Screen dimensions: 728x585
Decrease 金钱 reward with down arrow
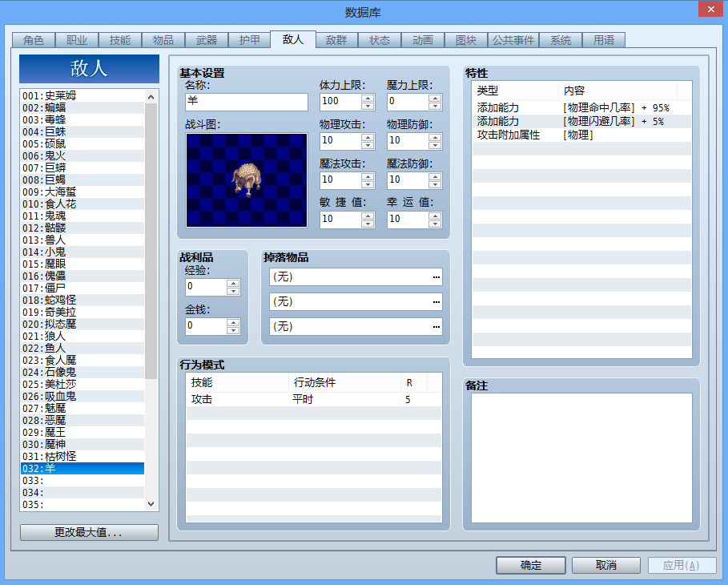coord(233,330)
